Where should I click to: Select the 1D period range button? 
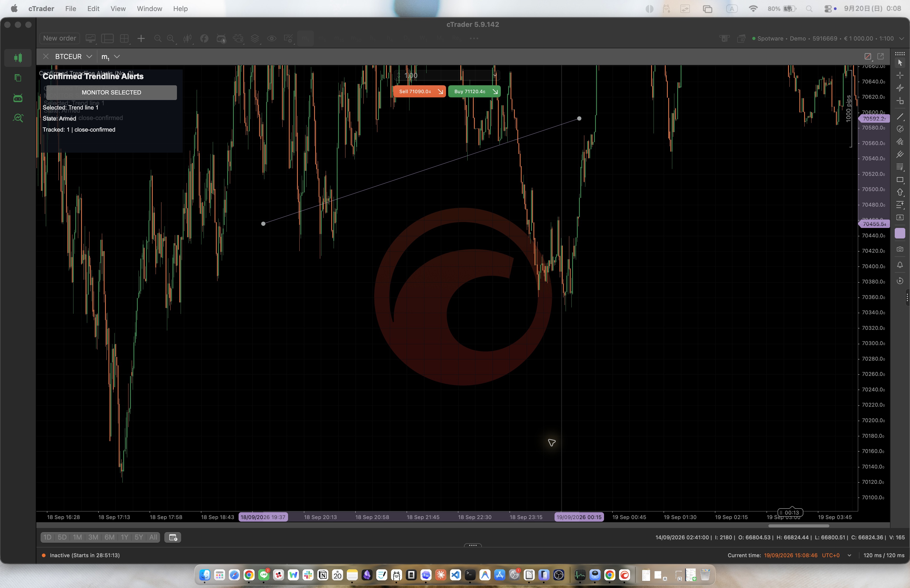47,537
